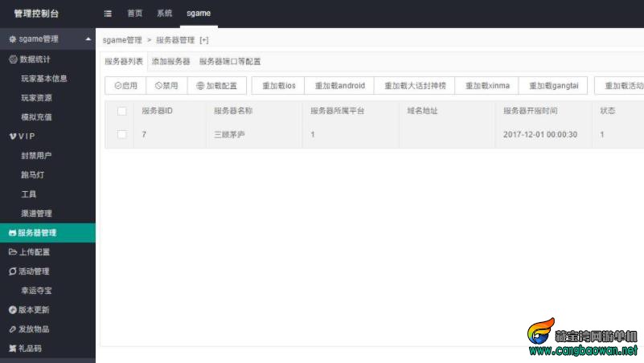Image resolution: width=644 pixels, height=363 pixels.
Task: Click the 状态 column header
Action: 608,111
